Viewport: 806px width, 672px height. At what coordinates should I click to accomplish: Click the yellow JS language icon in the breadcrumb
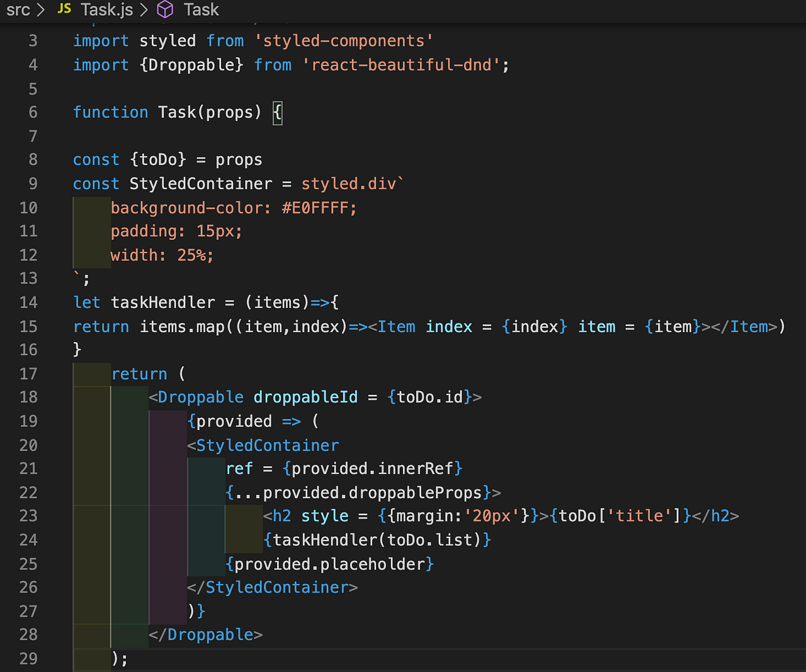click(x=63, y=9)
